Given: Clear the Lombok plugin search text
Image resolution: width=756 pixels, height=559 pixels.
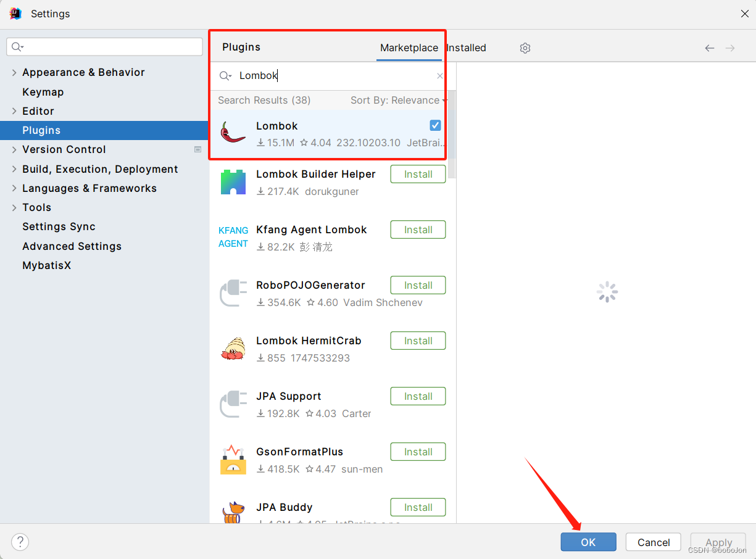Looking at the screenshot, I should point(440,76).
